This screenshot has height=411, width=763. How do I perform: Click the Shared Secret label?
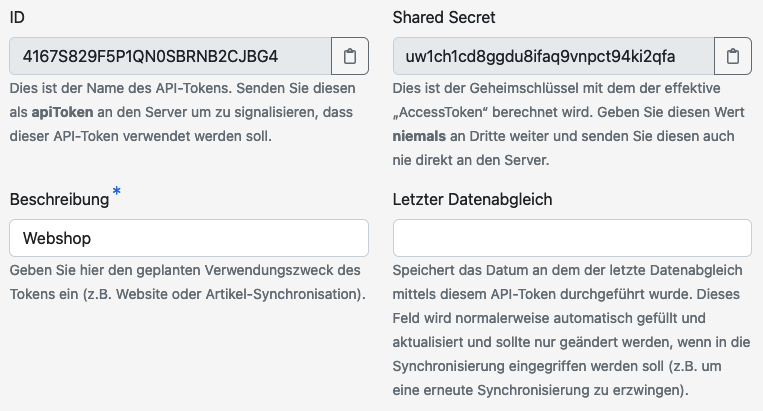point(444,17)
